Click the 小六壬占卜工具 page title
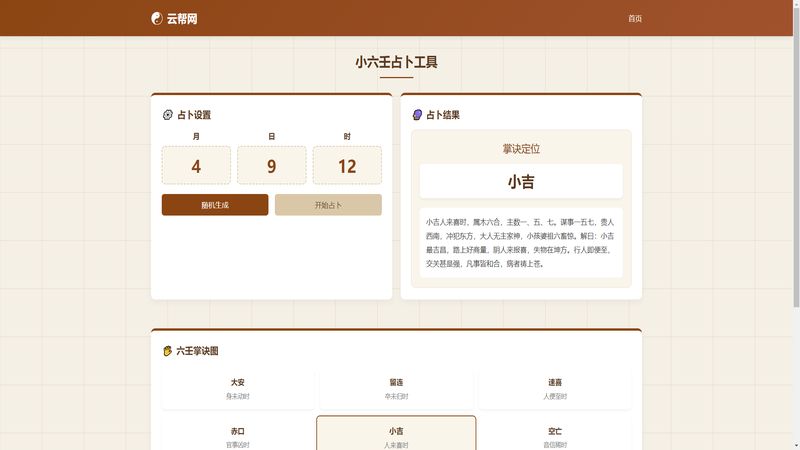The image size is (800, 450). (396, 62)
